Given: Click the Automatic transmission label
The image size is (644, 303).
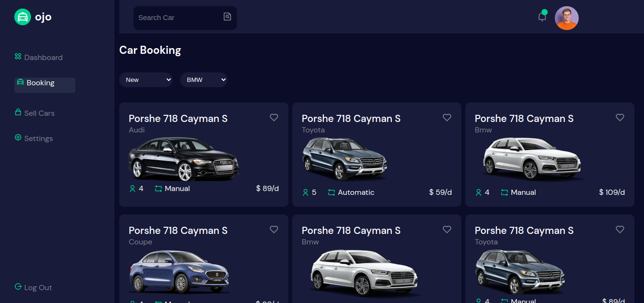Looking at the screenshot, I should coord(356,192).
